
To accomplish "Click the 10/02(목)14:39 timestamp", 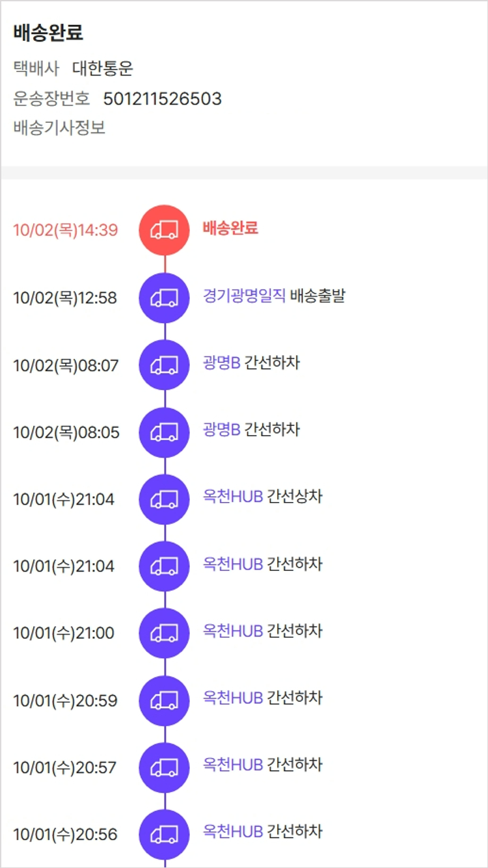I will pos(66,230).
